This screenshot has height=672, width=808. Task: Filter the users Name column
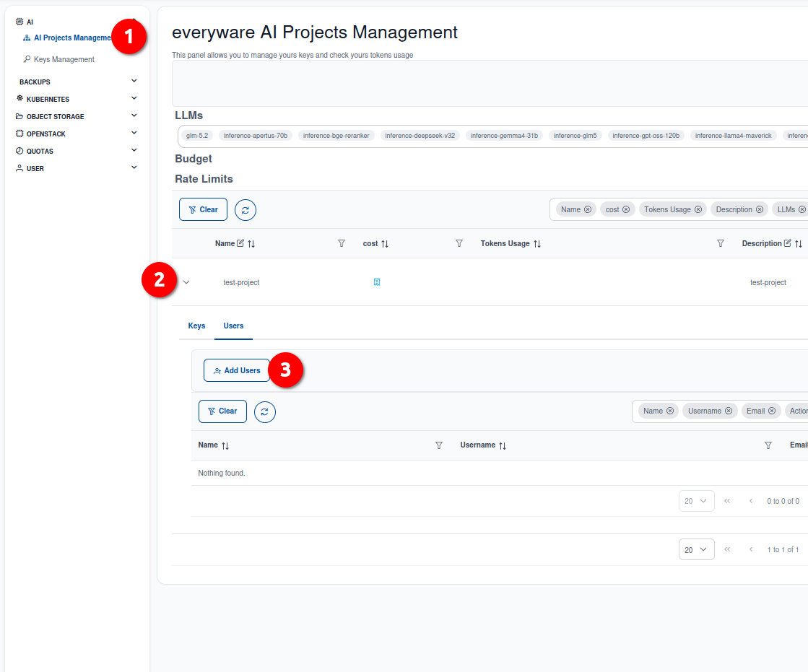(x=439, y=445)
